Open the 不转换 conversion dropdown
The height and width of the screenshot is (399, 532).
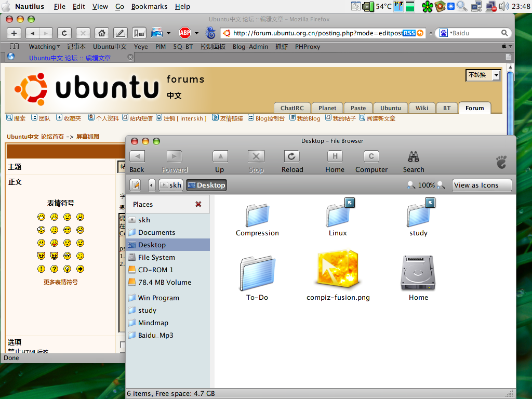[x=484, y=75]
